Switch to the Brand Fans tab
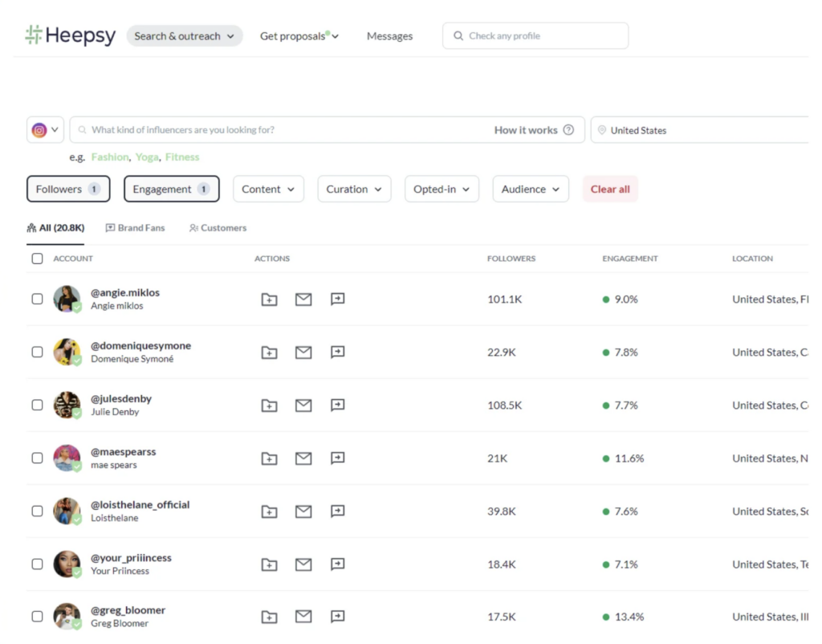This screenshot has width=822, height=644. 135,228
